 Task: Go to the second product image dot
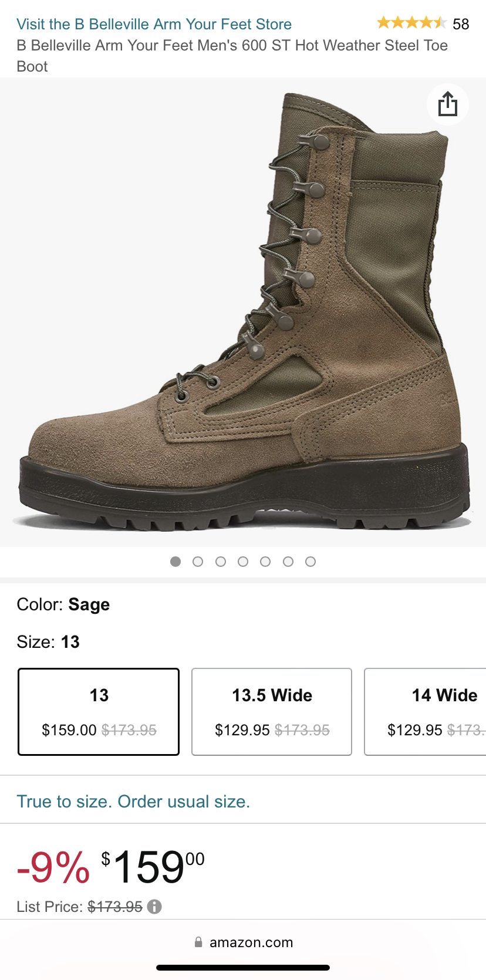pos(198,562)
